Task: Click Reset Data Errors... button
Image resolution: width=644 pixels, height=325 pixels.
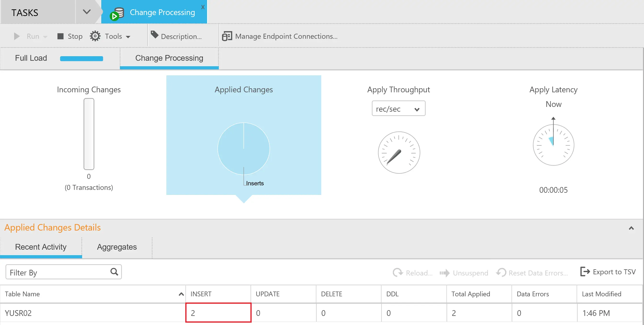Action: [532, 273]
